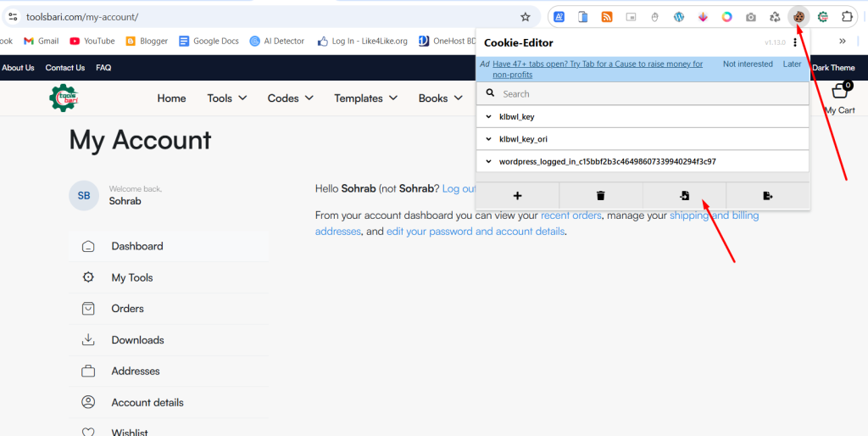Click the Cookie-Editor import icon
This screenshot has height=436, width=868.
[684, 196]
